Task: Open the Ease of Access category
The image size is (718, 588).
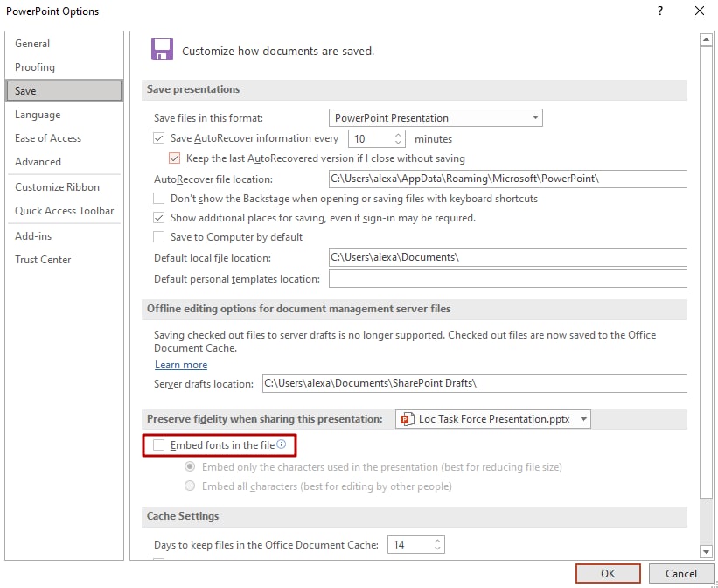Action: pyautogui.click(x=64, y=138)
